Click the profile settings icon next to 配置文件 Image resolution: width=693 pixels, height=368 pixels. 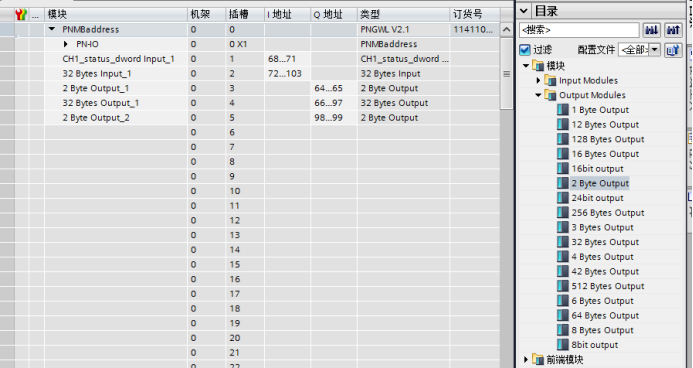(673, 50)
